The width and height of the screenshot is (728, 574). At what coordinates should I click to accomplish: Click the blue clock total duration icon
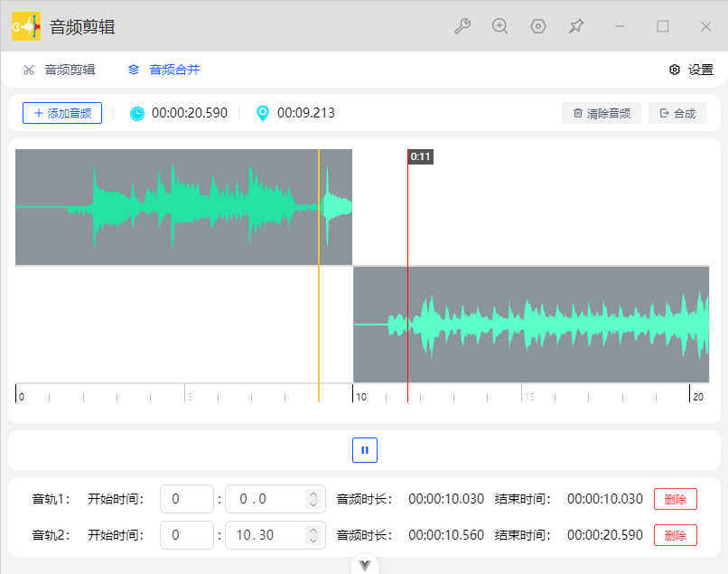coord(137,113)
